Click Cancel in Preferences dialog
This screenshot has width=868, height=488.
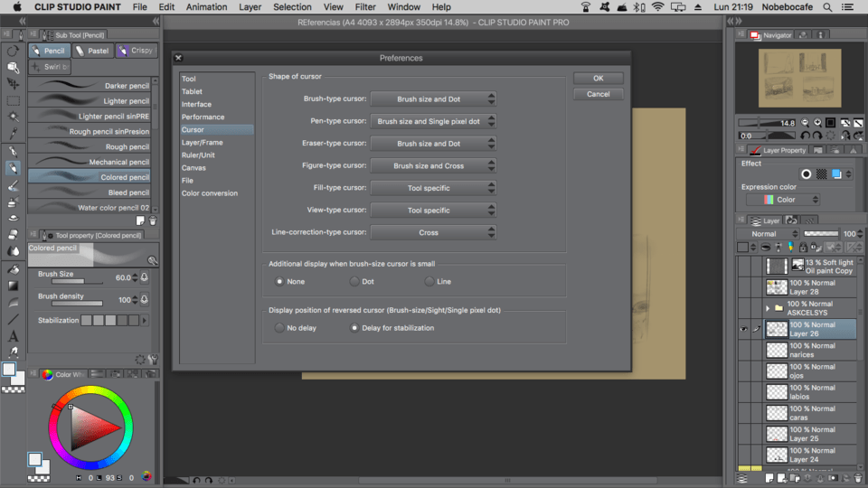click(x=599, y=94)
